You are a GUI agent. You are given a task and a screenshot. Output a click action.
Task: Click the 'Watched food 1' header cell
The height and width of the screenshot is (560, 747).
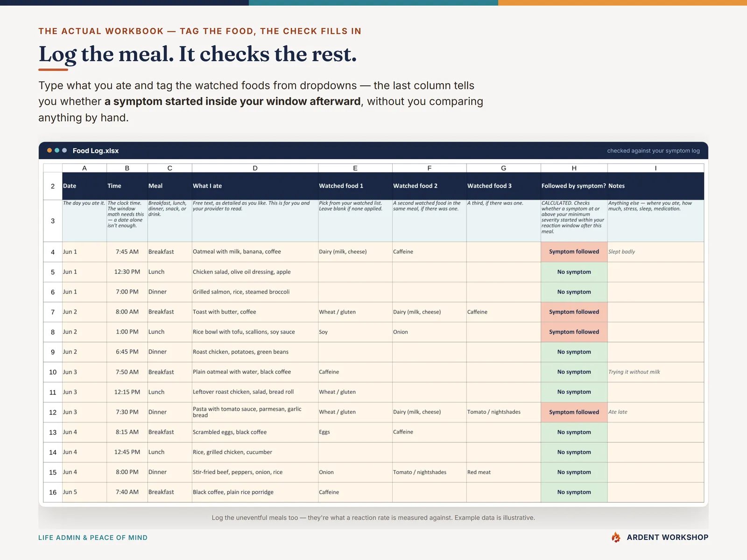pos(355,186)
